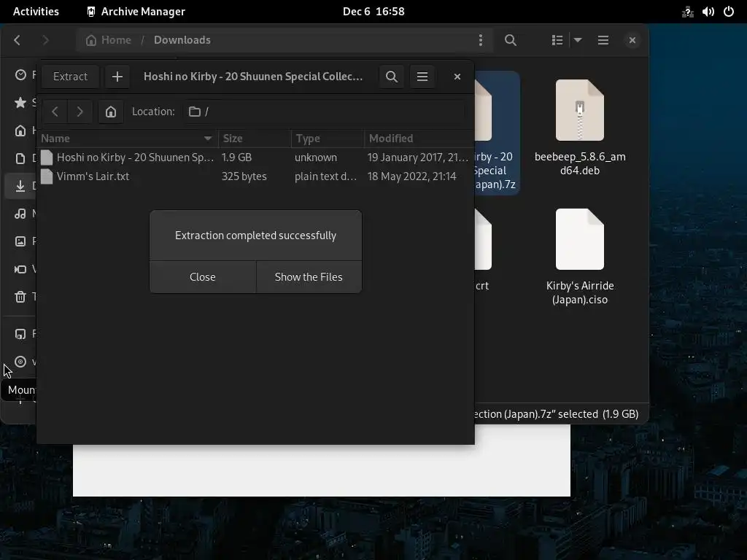Select Hoshi no Kirby row in archive
This screenshot has height=560, width=747.
coord(255,157)
